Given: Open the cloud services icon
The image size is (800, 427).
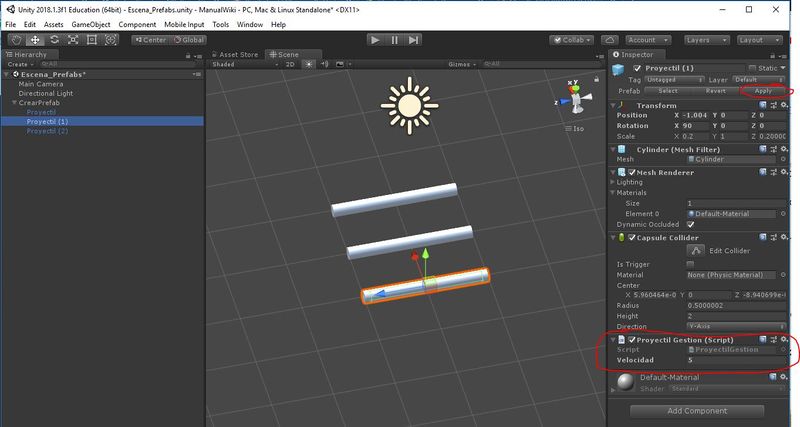Looking at the screenshot, I should pyautogui.click(x=610, y=40).
